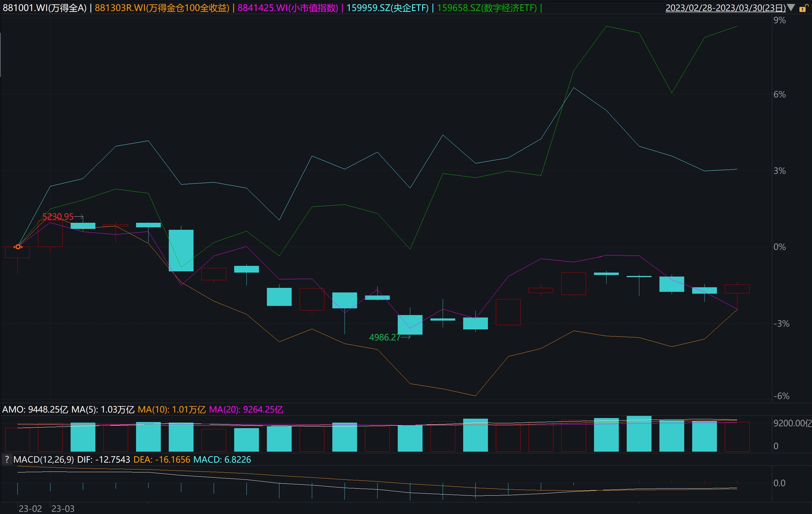Click the tallest cyan volume bar
This screenshot has height=514, width=812.
pos(639,433)
